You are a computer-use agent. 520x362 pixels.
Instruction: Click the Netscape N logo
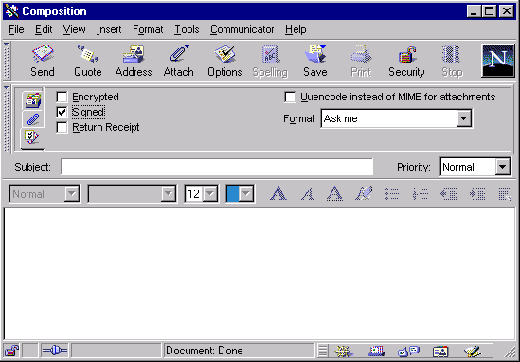click(x=498, y=61)
